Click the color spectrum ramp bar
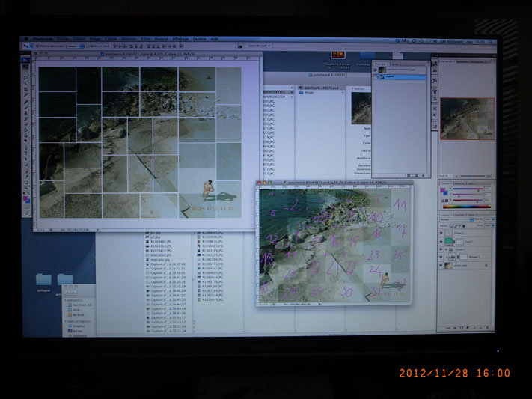Viewport: 532px width, 399px height. click(x=467, y=207)
